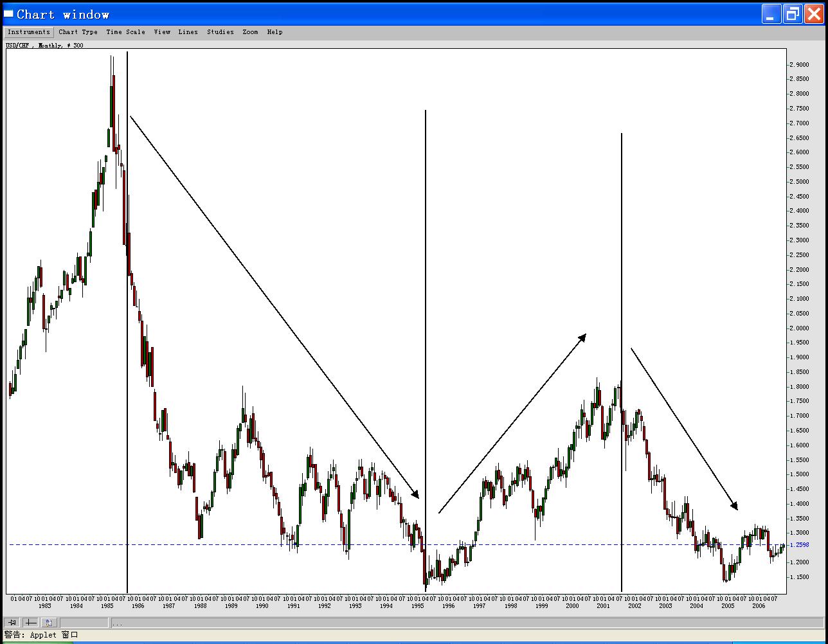
Task: Open the Chart Type menu
Action: 78,32
